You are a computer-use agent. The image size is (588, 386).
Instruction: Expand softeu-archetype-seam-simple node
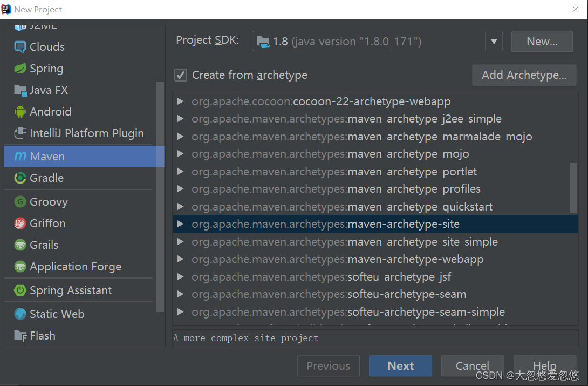click(x=180, y=311)
